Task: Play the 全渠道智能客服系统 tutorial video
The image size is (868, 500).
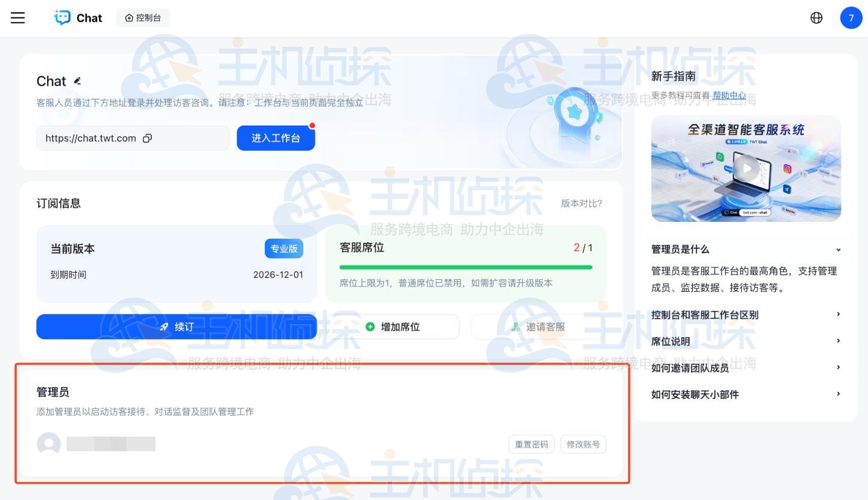Action: 747,168
